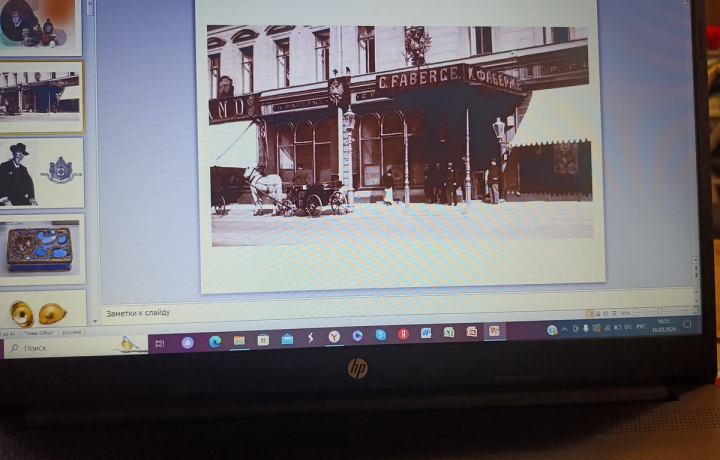Adjust the zoom slider in status bar
This screenshot has width=720, height=460.
tap(660, 313)
